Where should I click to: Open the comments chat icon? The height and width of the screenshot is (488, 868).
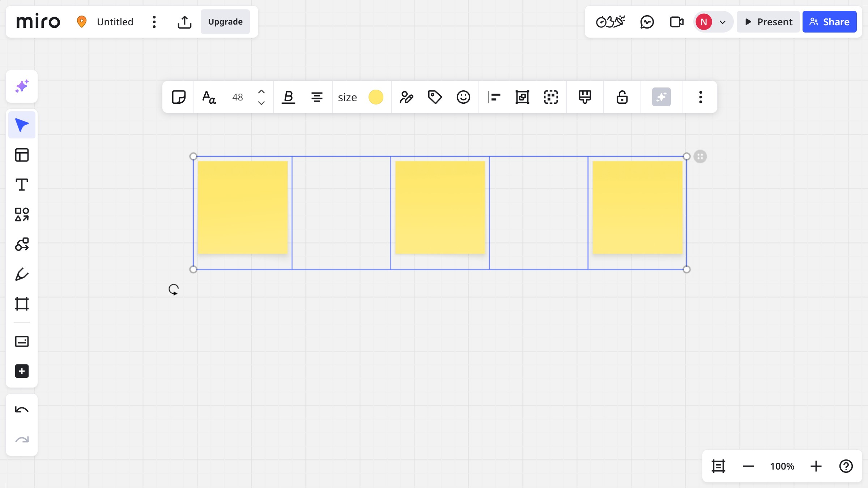(647, 22)
